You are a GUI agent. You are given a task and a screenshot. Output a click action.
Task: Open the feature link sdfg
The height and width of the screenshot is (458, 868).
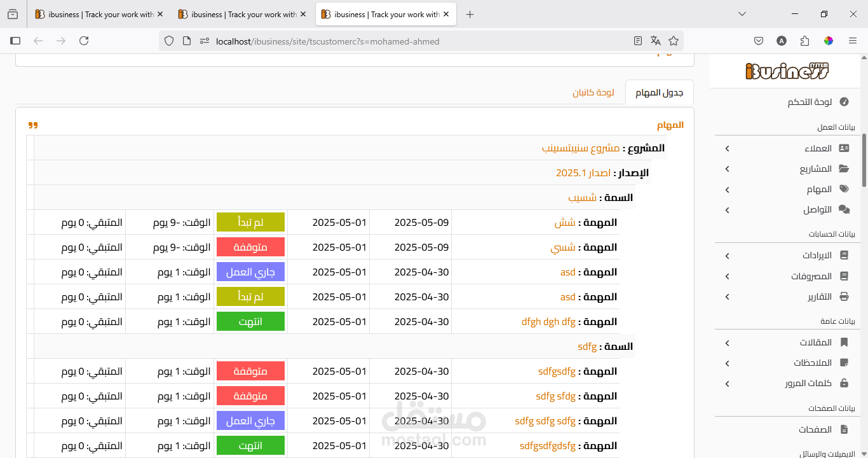coord(587,347)
